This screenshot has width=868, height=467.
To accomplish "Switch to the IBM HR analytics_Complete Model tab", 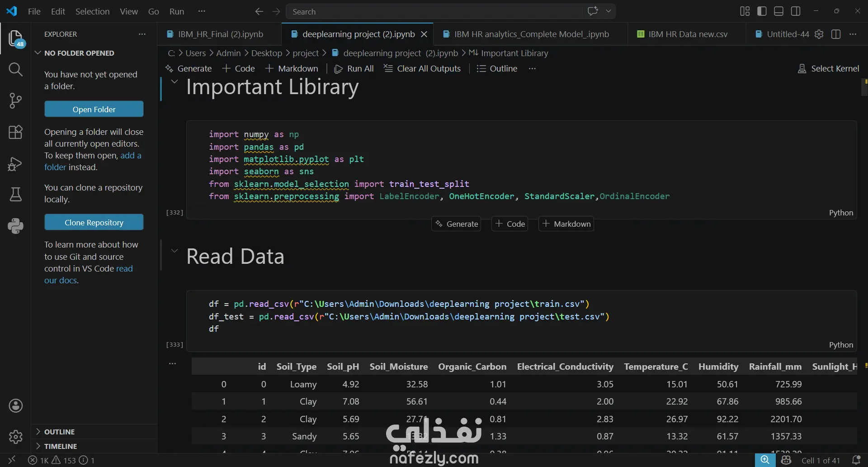I will tap(531, 34).
